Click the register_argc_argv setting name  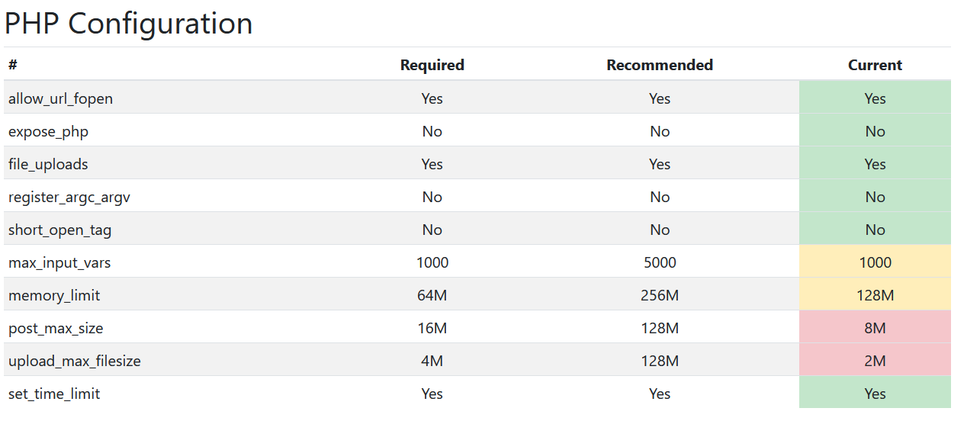pyautogui.click(x=69, y=198)
